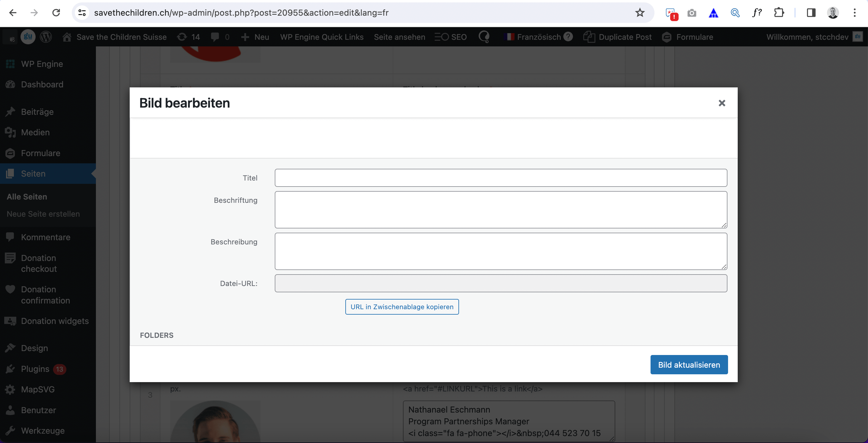The width and height of the screenshot is (868, 443).
Task: Click the camera screenshot extension icon
Action: click(x=692, y=13)
